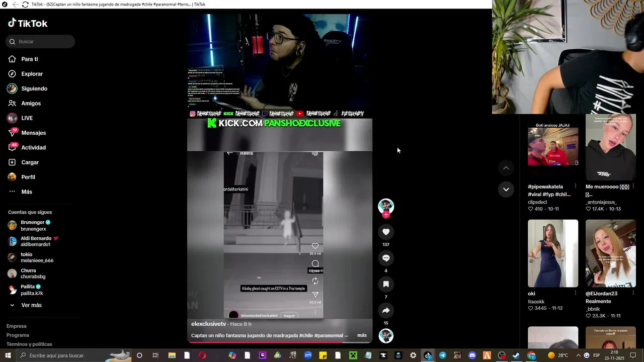
Task: Click the Cargar upload option
Action: 30,162
